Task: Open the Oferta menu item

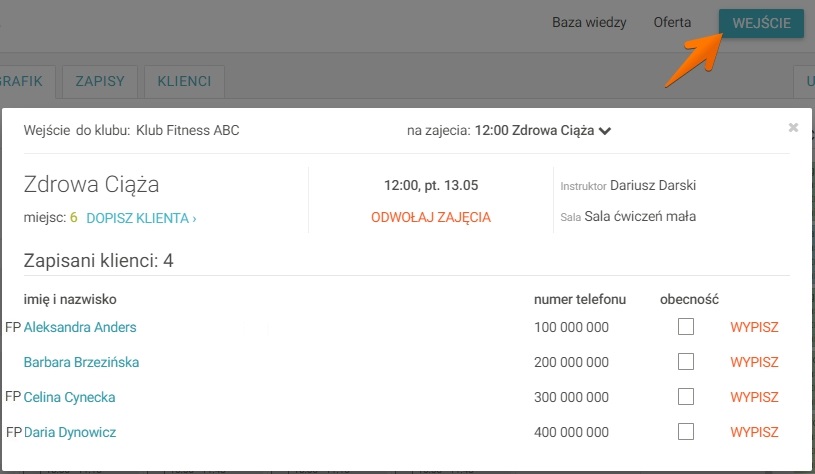Action: point(672,23)
